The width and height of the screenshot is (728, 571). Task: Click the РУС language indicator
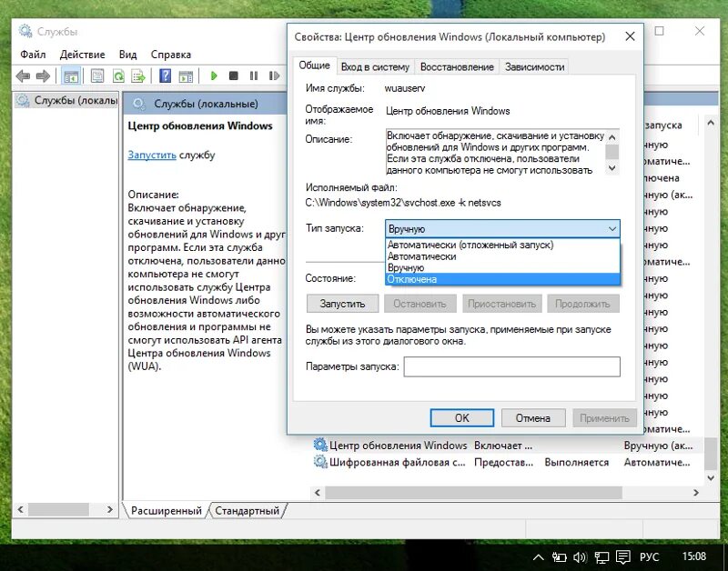click(649, 556)
